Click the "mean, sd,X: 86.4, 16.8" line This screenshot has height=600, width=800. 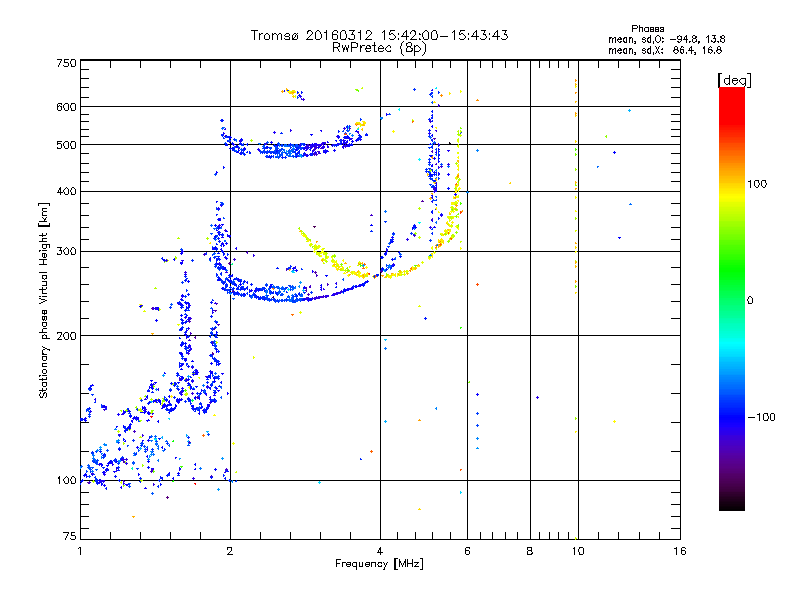click(x=665, y=50)
